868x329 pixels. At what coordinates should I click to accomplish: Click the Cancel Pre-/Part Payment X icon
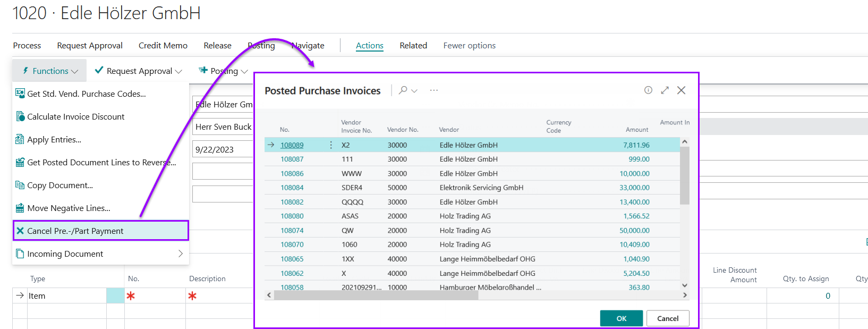click(20, 231)
